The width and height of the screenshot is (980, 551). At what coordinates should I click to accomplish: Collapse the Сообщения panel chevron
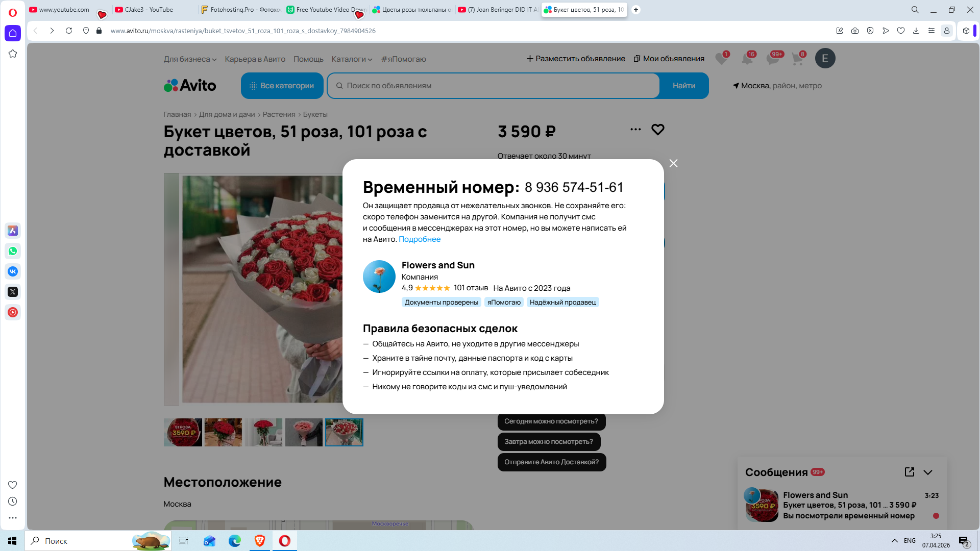coord(928,472)
